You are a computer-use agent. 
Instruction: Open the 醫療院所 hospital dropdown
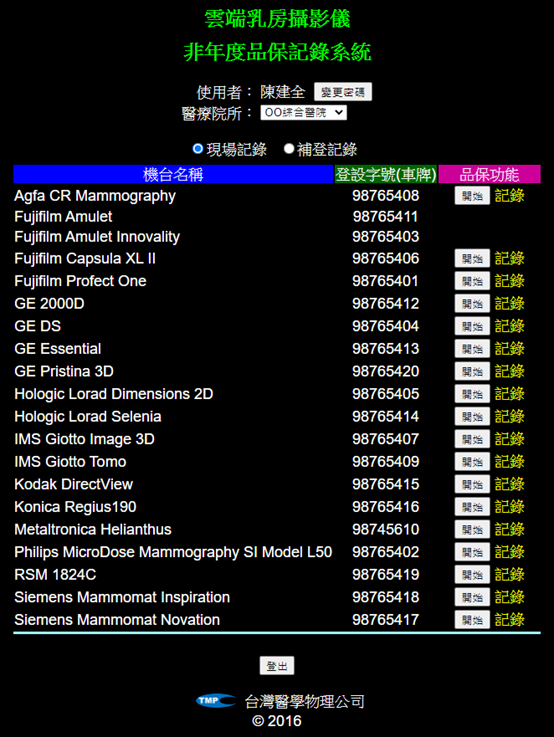(304, 113)
